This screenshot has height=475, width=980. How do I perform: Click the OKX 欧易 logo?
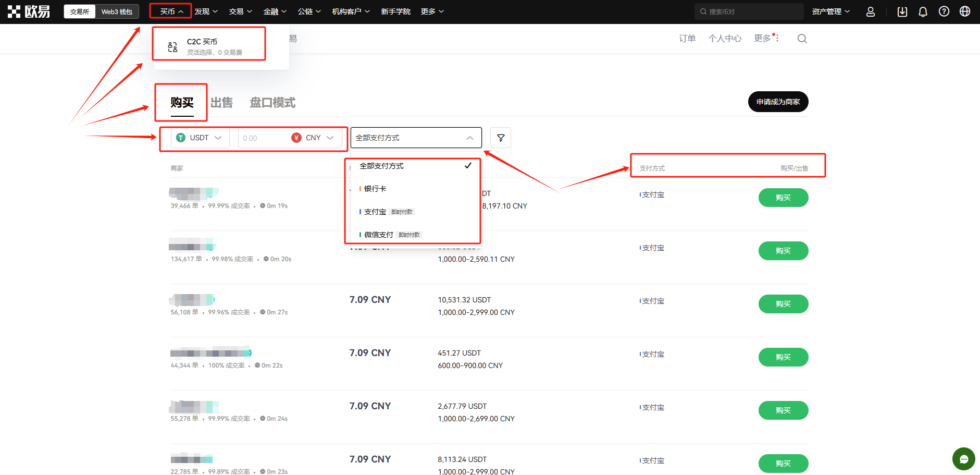point(29,11)
